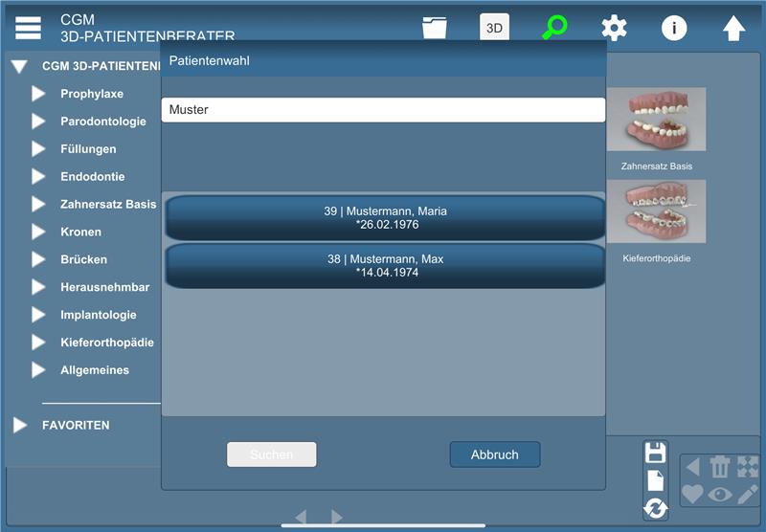Select the Endodontie tree label

[92, 177]
